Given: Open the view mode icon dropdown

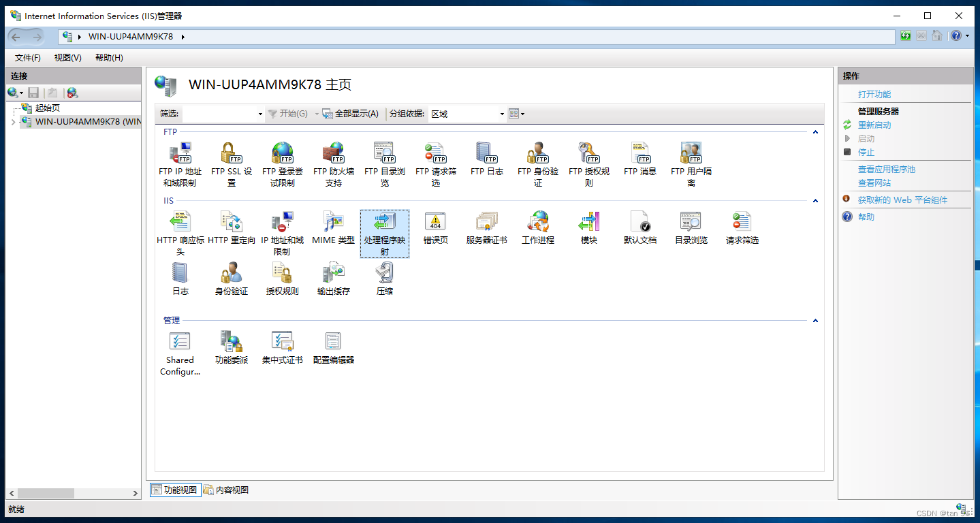Looking at the screenshot, I should (517, 114).
